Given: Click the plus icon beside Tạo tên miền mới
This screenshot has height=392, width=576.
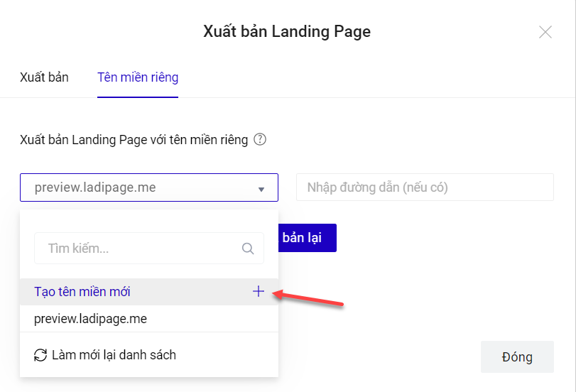Looking at the screenshot, I should tap(258, 292).
